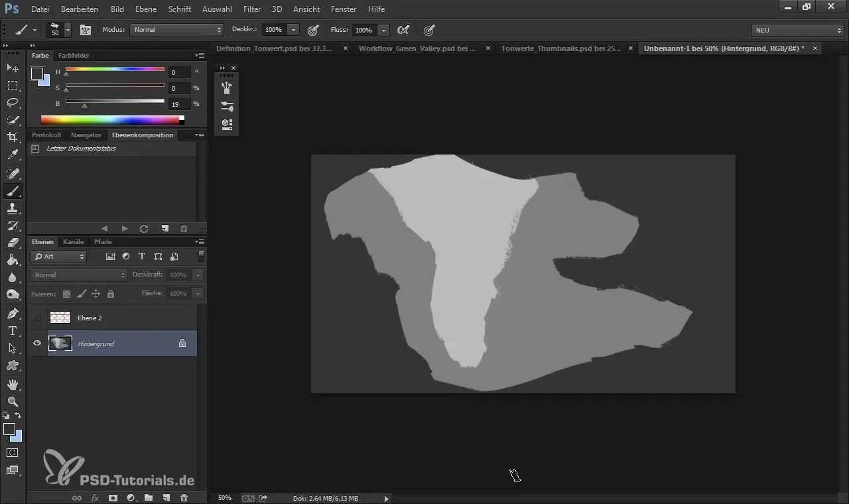Switch to the Protokoll tab

[x=46, y=135]
